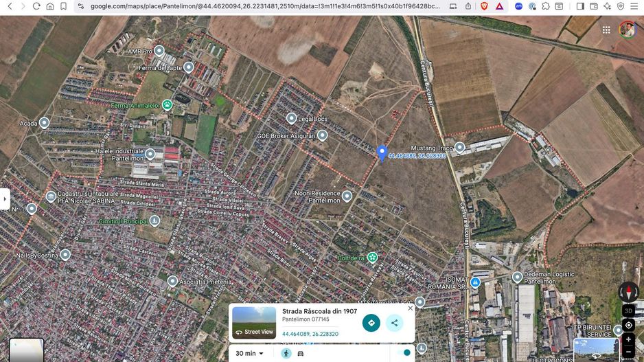Select walking travel mode
Viewport: 644px width, 362px height.
click(286, 353)
